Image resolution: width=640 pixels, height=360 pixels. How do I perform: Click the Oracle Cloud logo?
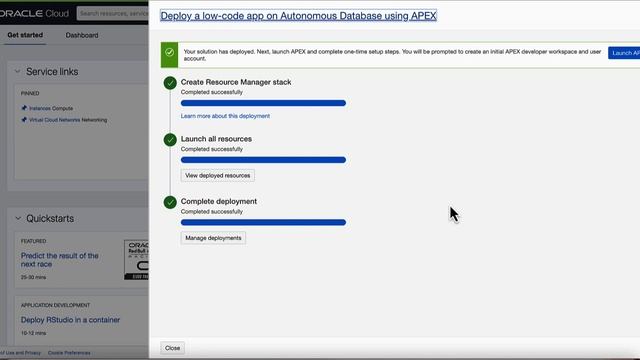tap(34, 13)
